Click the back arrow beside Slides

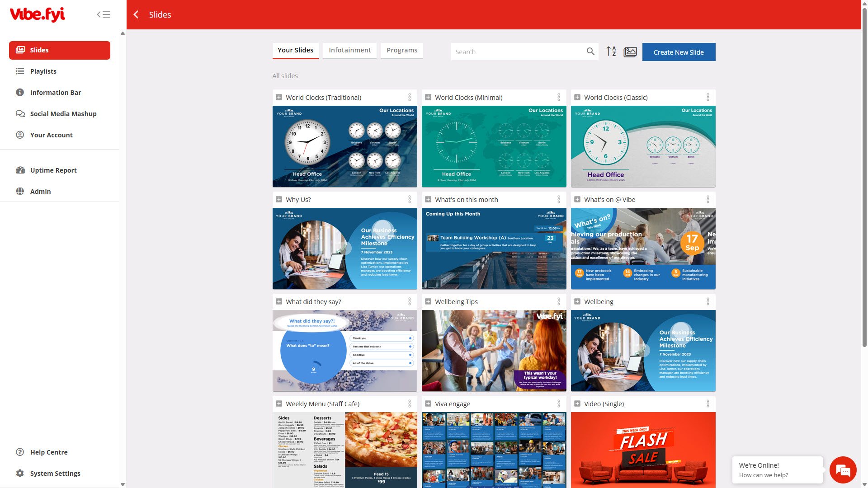click(x=136, y=14)
